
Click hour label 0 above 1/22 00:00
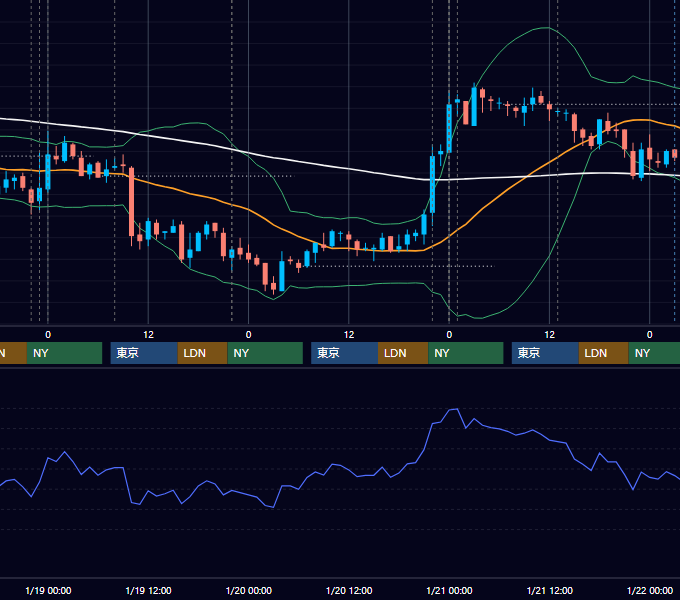(x=650, y=335)
